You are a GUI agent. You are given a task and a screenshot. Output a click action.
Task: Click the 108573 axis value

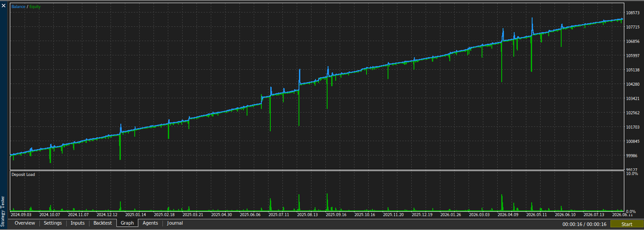pyautogui.click(x=633, y=13)
